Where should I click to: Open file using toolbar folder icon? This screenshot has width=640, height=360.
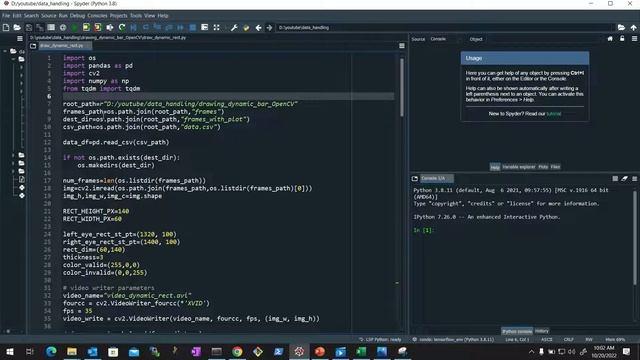tap(17, 27)
